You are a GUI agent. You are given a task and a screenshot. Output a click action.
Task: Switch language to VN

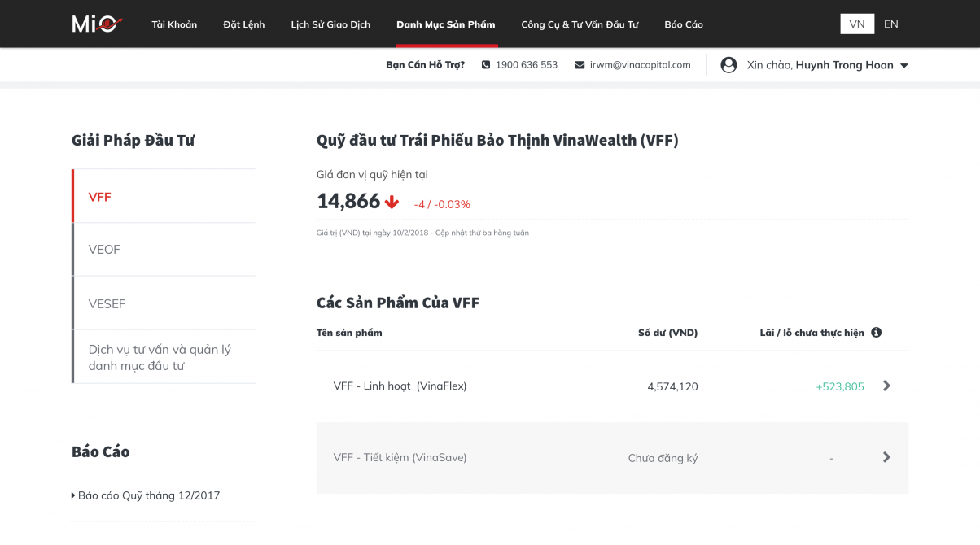[857, 24]
